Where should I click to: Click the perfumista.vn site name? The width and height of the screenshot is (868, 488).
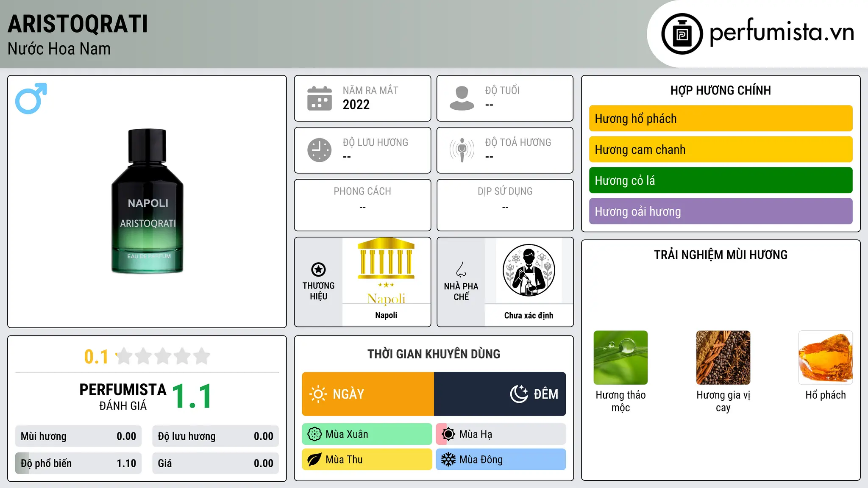tap(782, 32)
